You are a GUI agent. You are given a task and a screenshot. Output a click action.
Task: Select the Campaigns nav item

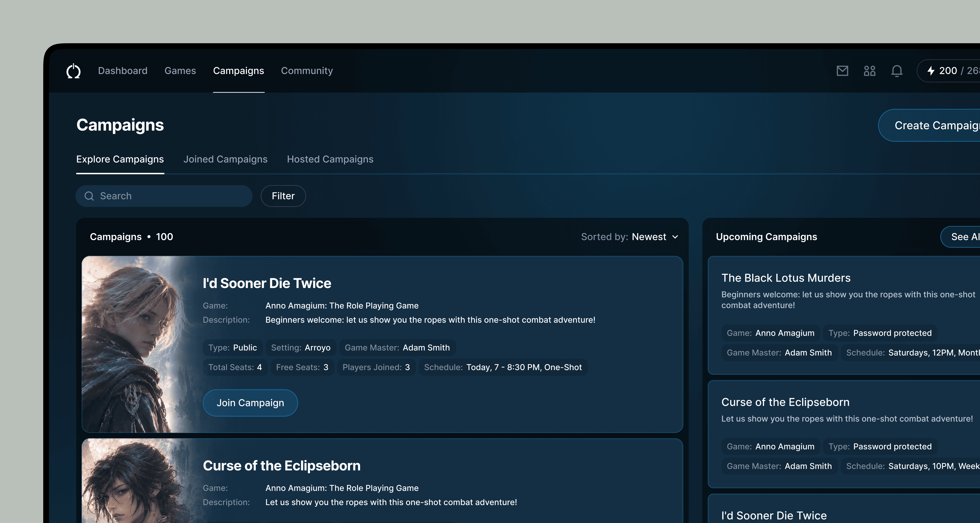point(239,71)
